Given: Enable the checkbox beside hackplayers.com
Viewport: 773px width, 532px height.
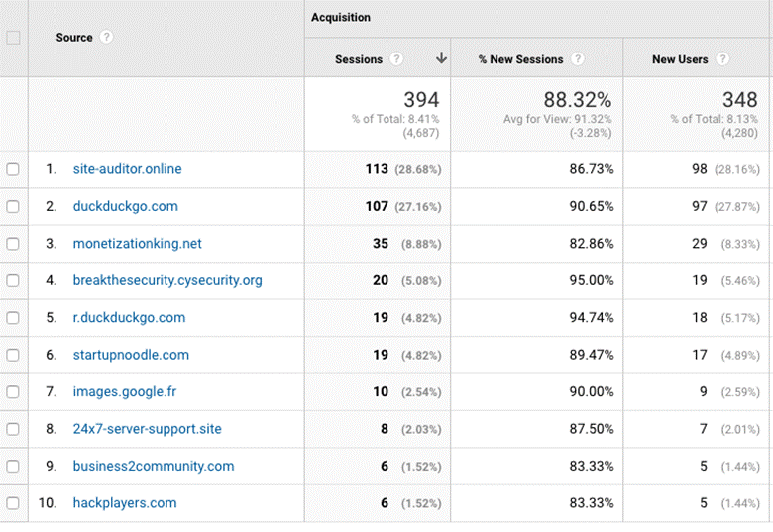Looking at the screenshot, I should coord(13,503).
